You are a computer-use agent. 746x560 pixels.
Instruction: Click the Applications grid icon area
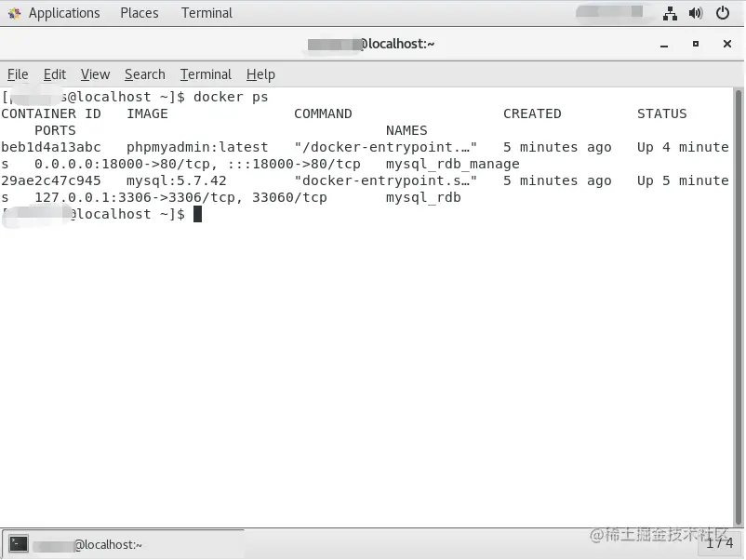(13, 12)
